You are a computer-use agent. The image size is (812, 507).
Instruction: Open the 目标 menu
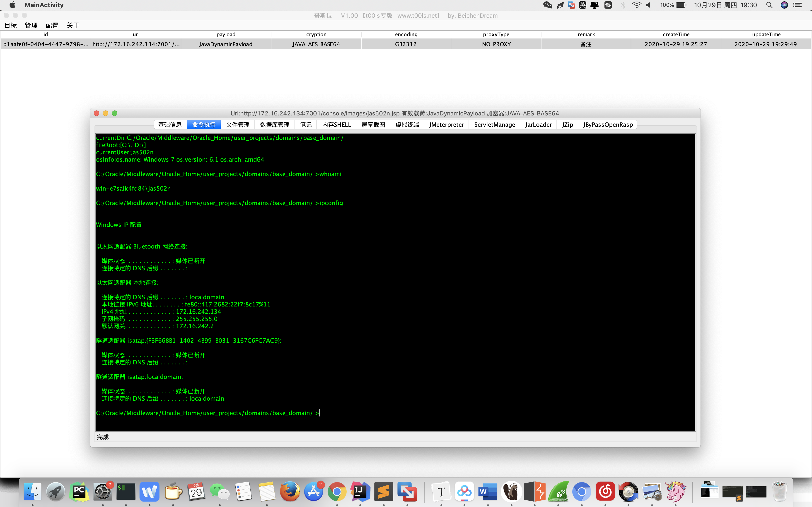point(10,26)
